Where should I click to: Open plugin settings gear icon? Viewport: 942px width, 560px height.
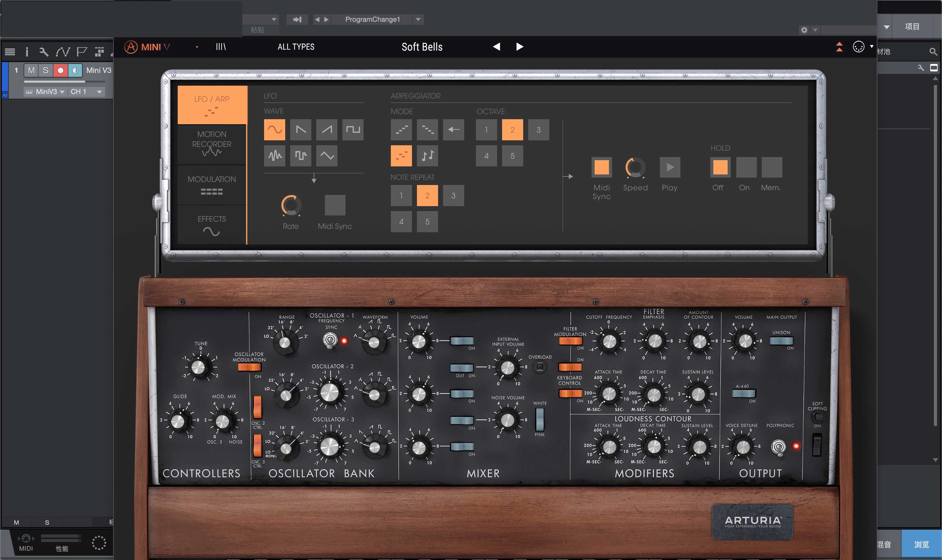tap(804, 30)
